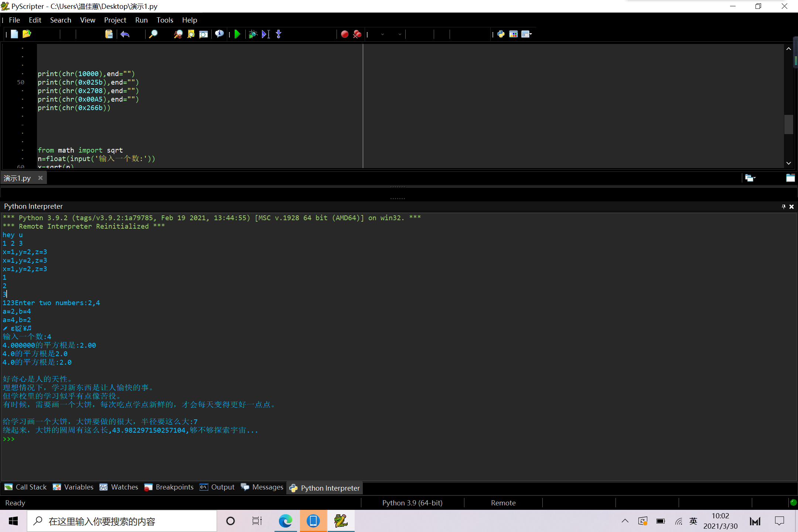Click the New File icon
Screen dimensions: 798x532
(14, 34)
